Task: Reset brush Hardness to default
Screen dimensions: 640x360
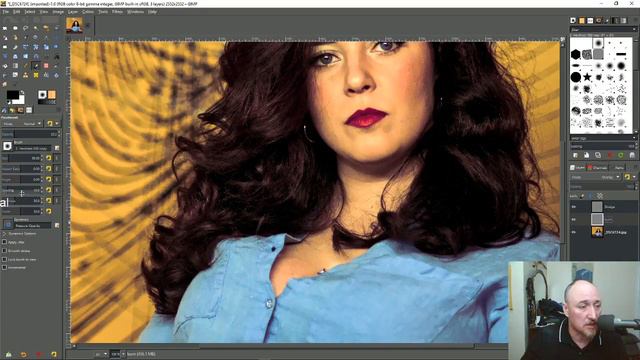Action: (x=48, y=200)
